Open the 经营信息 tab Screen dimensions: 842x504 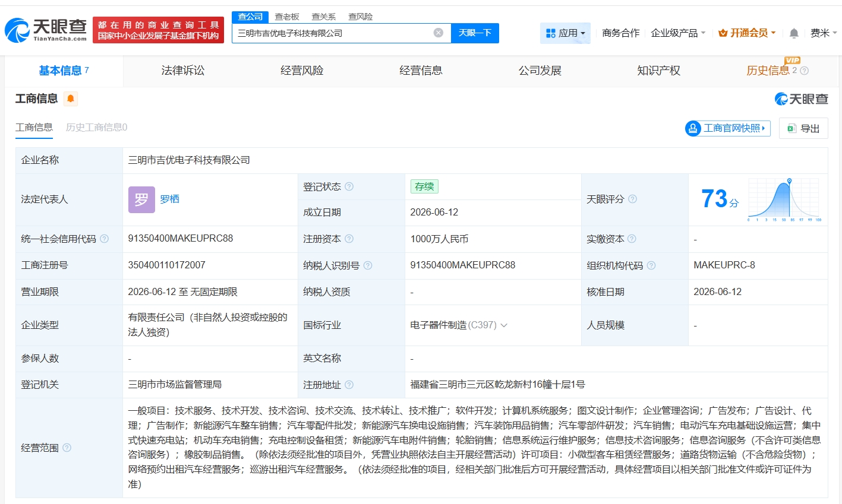pos(421,71)
